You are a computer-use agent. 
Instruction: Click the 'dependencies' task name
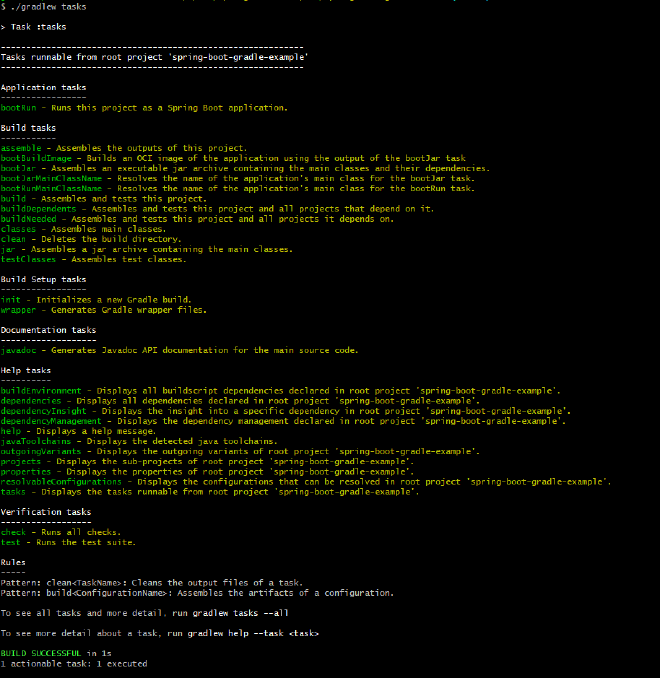tap(31, 401)
